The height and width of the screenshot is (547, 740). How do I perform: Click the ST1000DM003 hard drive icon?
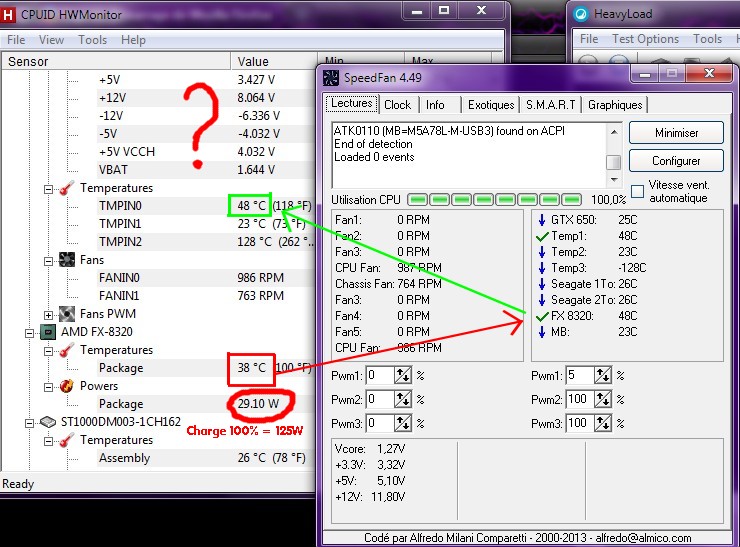[x=48, y=421]
